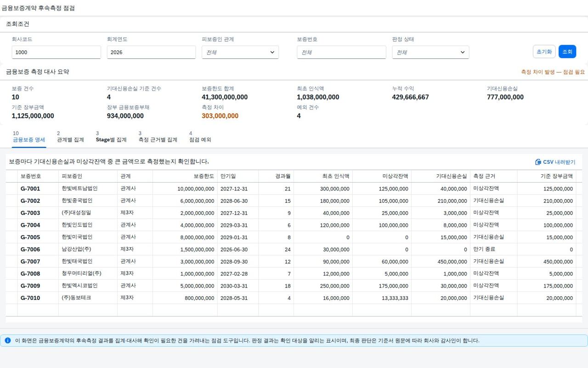Focus the 보증번호 input field
Screen dimensions: 588x368
[342, 52]
